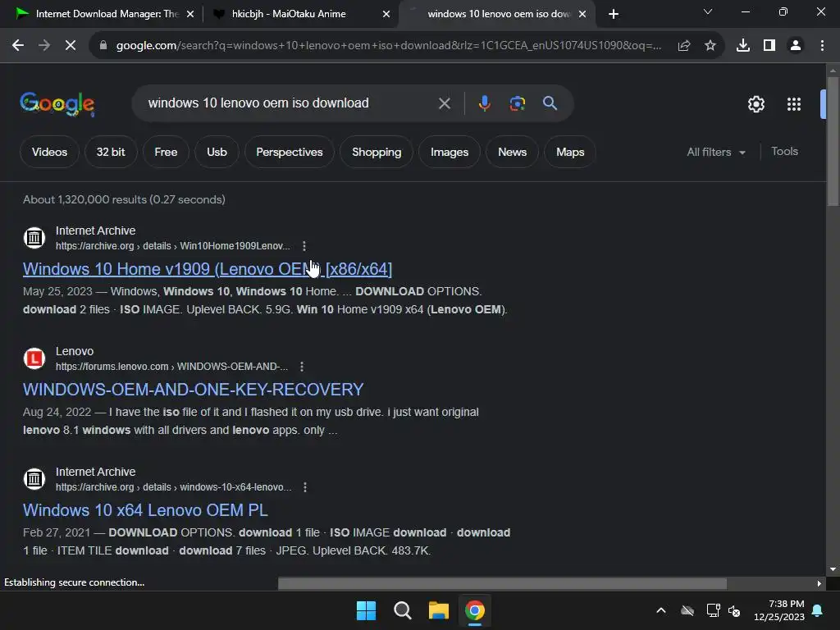Open Windows 10 x64 Lenovo OEM PL result
840x630 pixels.
[x=145, y=510]
